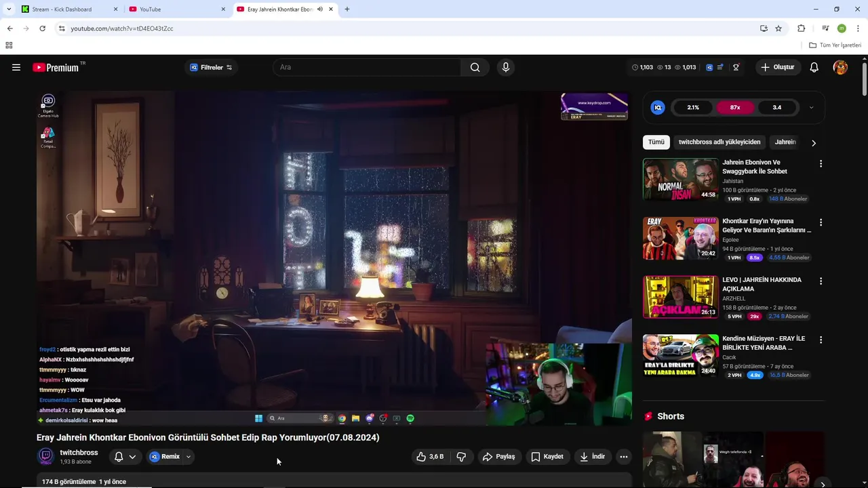868x488 pixels.
Task: Open the twitchbross channel avatar
Action: (x=45, y=456)
